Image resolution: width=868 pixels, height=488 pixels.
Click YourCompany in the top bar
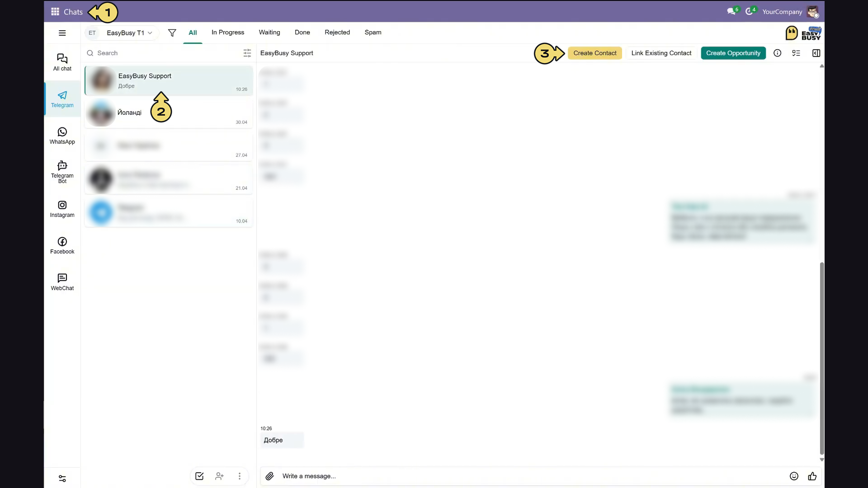(782, 12)
